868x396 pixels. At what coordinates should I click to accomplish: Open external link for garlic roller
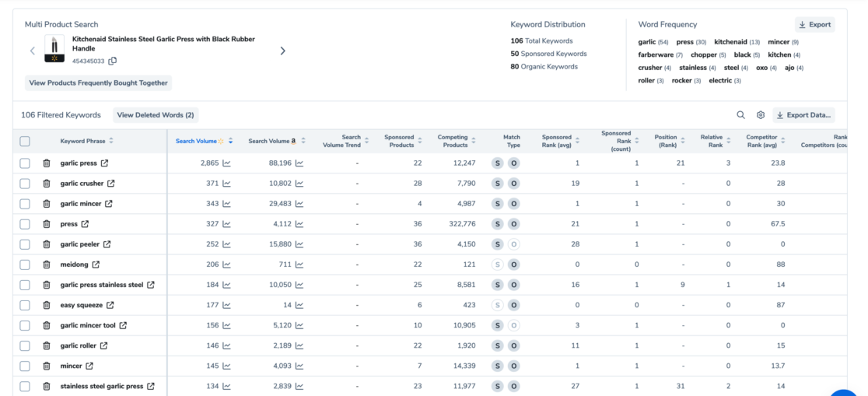[x=103, y=345]
